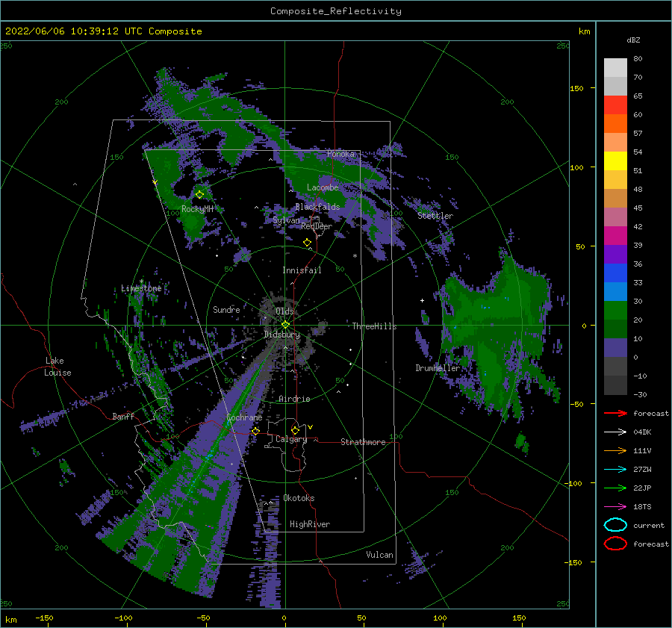Click the Drumheller map label

pyautogui.click(x=438, y=368)
